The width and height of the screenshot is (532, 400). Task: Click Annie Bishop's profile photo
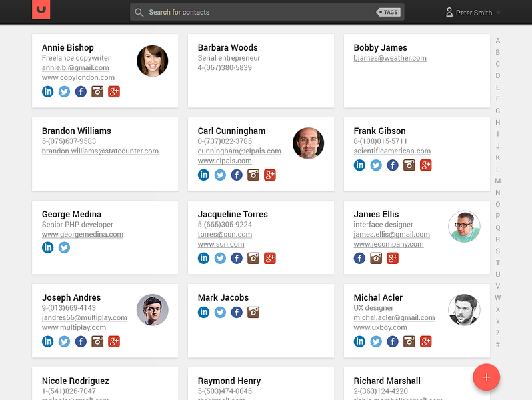pos(153,61)
